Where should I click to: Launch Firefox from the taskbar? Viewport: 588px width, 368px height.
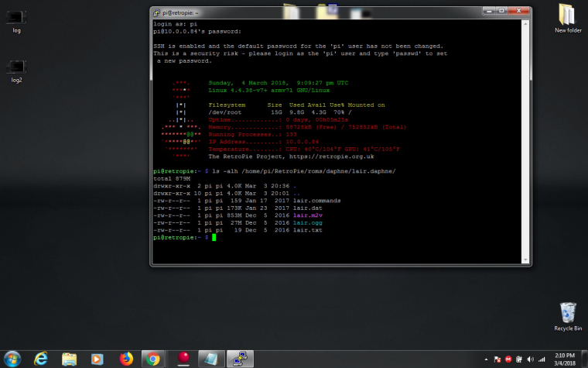[x=126, y=359]
